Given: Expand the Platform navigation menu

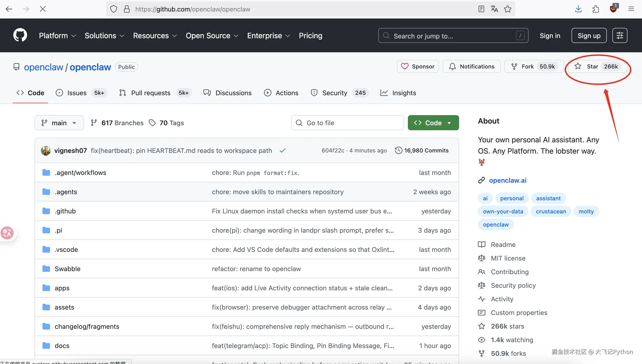Looking at the screenshot, I should [57, 36].
